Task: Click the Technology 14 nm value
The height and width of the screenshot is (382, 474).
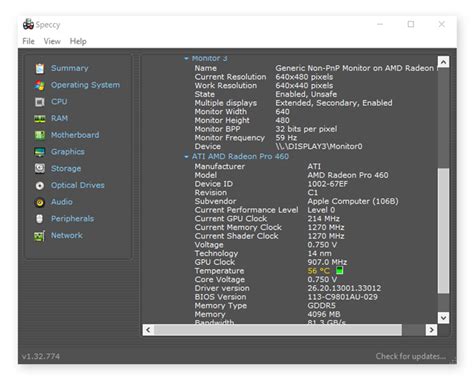Action: (319, 253)
